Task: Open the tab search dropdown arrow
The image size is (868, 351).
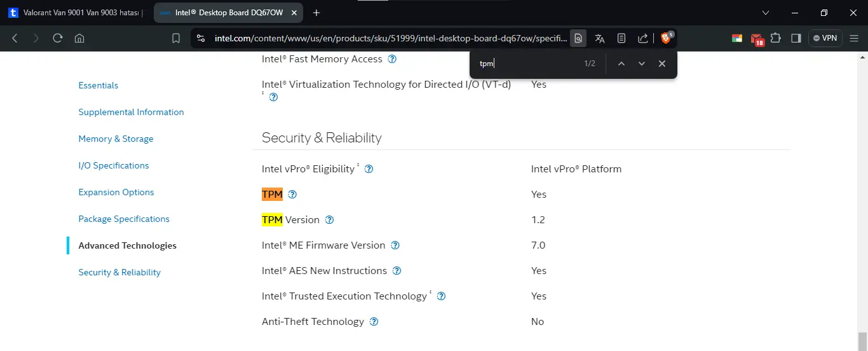Action: tap(766, 13)
